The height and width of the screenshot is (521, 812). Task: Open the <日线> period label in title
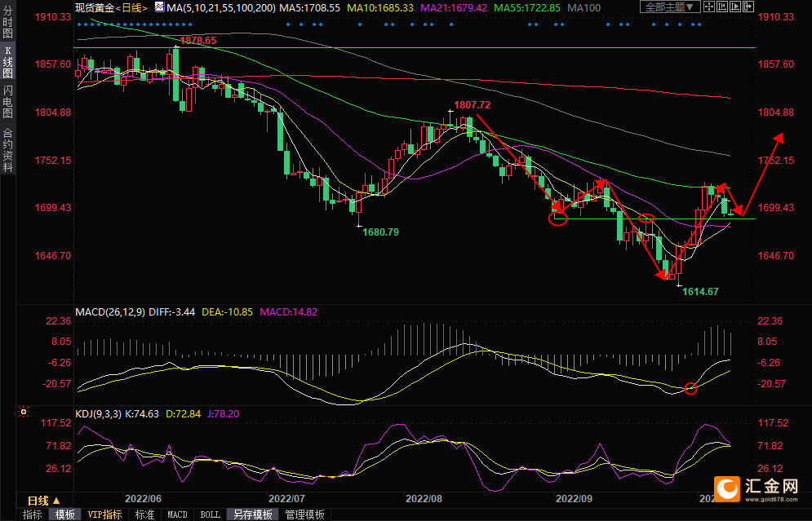click(x=131, y=7)
